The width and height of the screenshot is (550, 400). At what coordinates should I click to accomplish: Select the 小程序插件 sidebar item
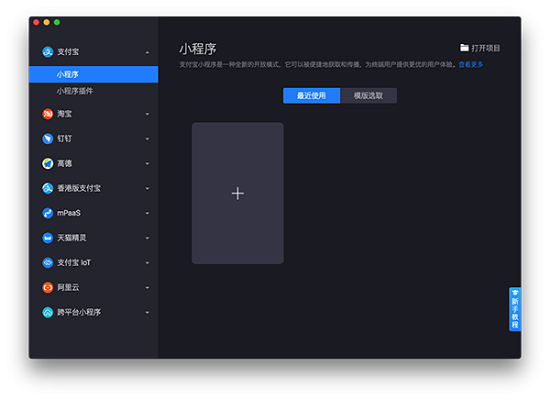click(94, 91)
